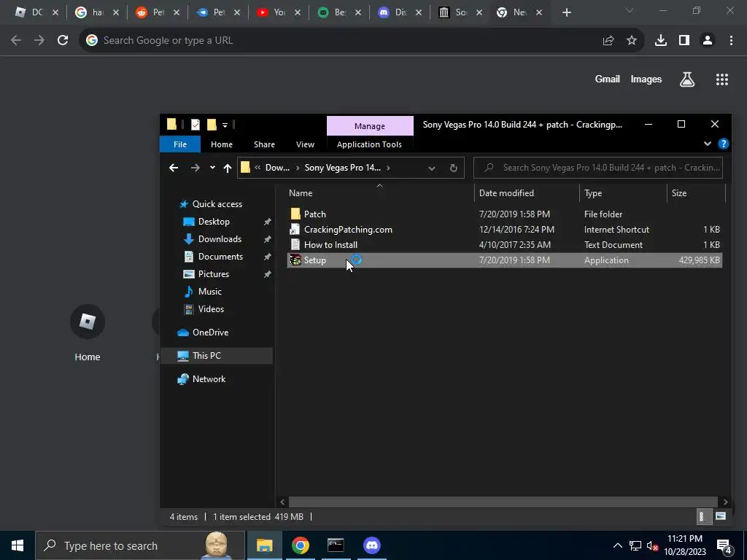
Task: Open the File menu in Explorer
Action: (180, 144)
